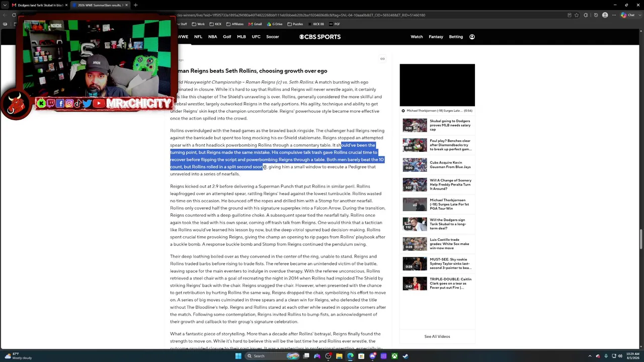Go to NBA section in CBS nav

pyautogui.click(x=213, y=37)
